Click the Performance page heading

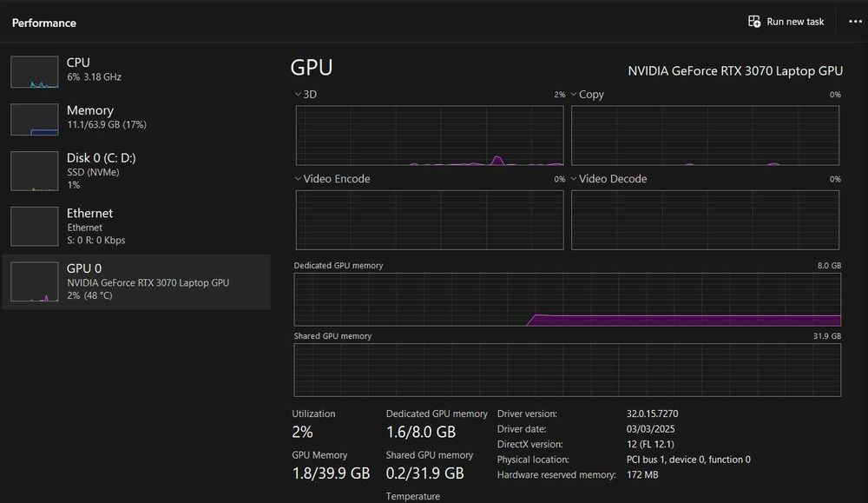pyautogui.click(x=44, y=23)
